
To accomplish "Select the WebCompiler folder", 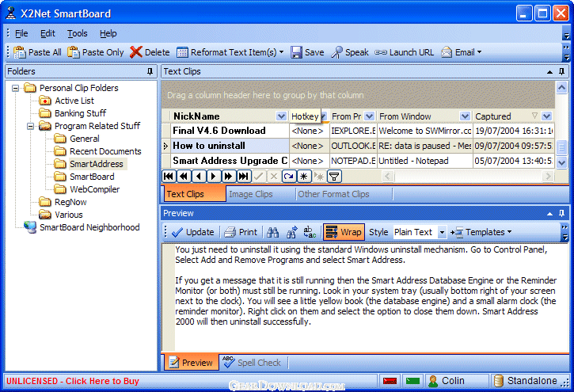I will click(x=94, y=189).
